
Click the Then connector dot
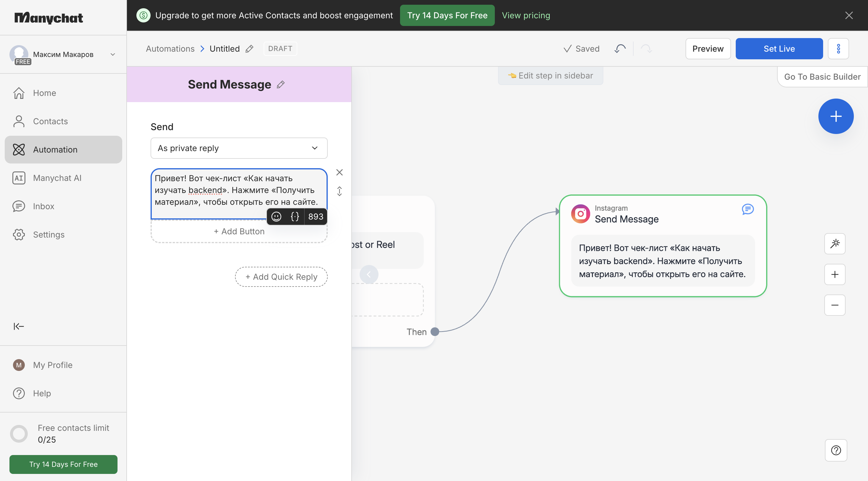(x=435, y=332)
